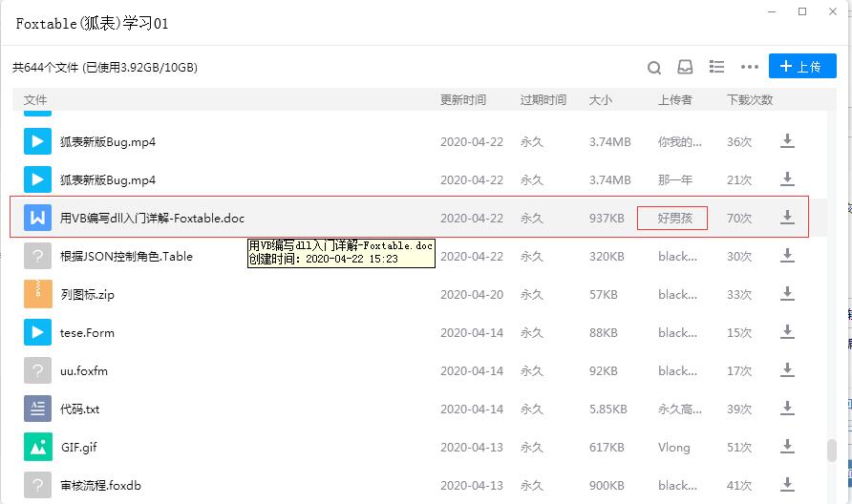Click the vertical scrollbar thumb

(832, 450)
